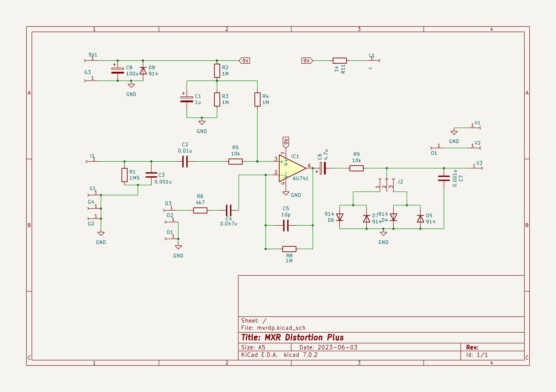The image size is (556, 392).
Task: Select the 'Date: 2023-06-03' field
Action: tap(328, 347)
